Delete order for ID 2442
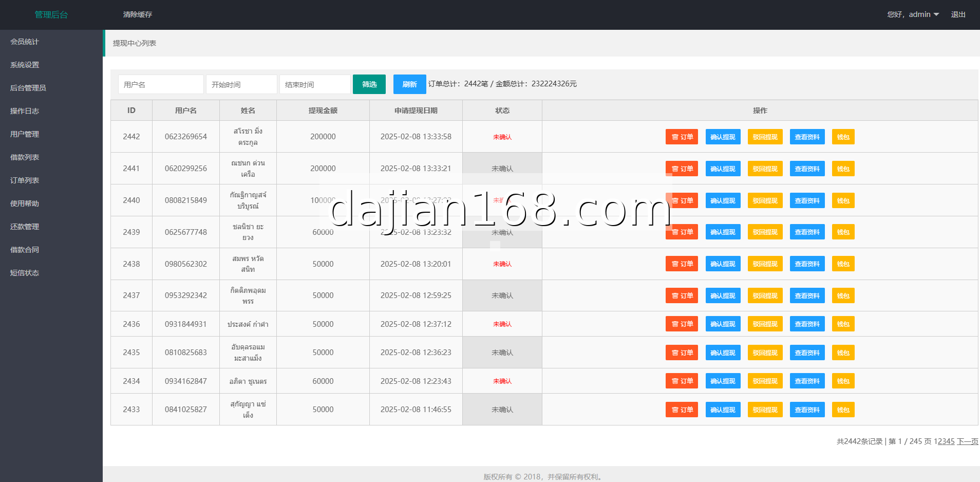Viewport: 980px width, 482px height. (x=682, y=137)
